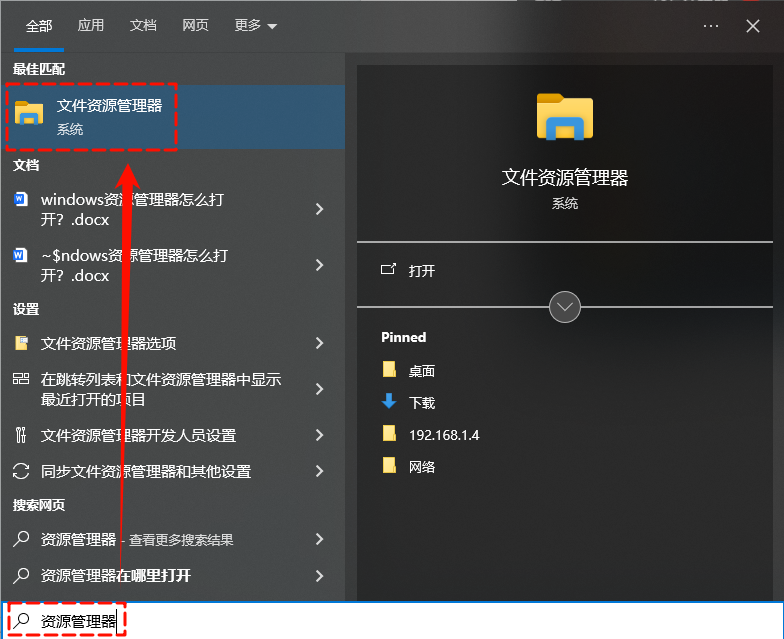784x639 pixels.
Task: Click the open-window icon beside 打开
Action: click(x=388, y=270)
